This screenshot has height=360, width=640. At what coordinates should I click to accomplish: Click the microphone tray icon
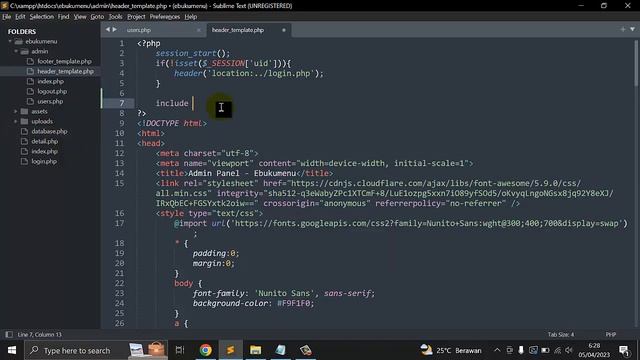click(x=521, y=350)
